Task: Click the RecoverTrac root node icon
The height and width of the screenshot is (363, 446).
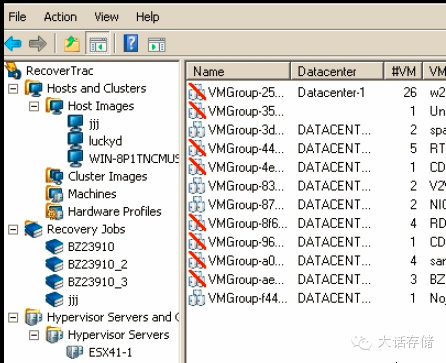Action: [x=14, y=70]
